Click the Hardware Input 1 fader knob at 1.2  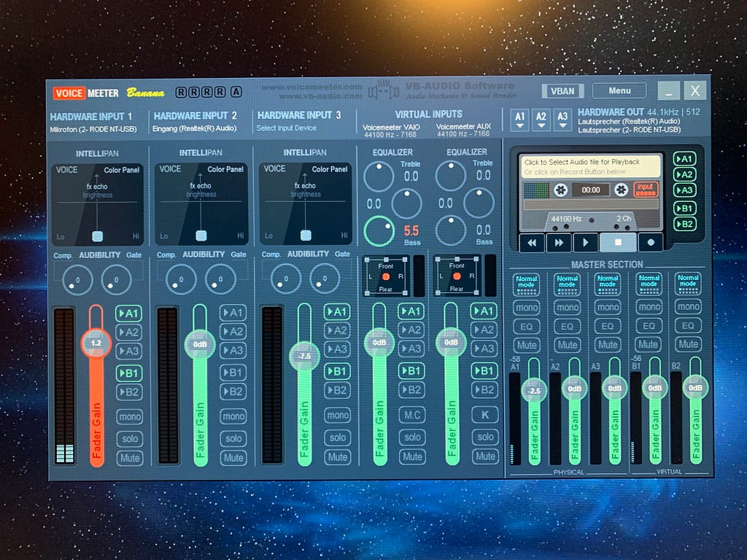(96, 343)
